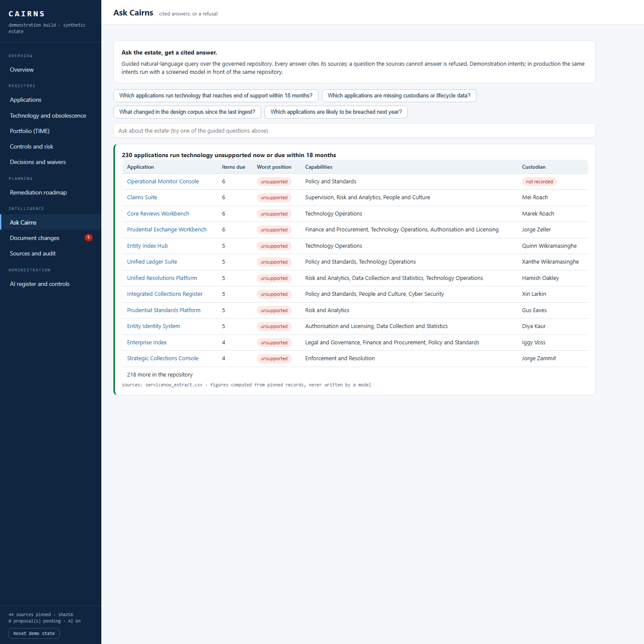
Task: Ask which applications are missing custodians
Action: [x=399, y=96]
